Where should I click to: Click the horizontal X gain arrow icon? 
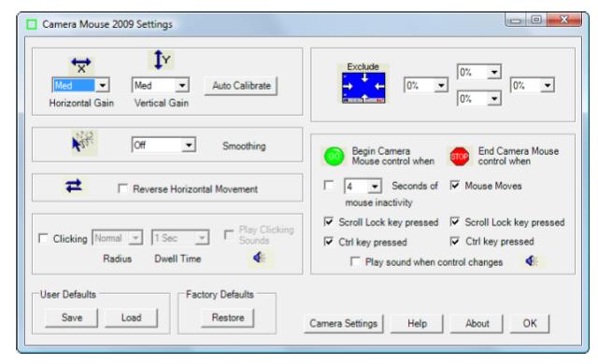(81, 64)
